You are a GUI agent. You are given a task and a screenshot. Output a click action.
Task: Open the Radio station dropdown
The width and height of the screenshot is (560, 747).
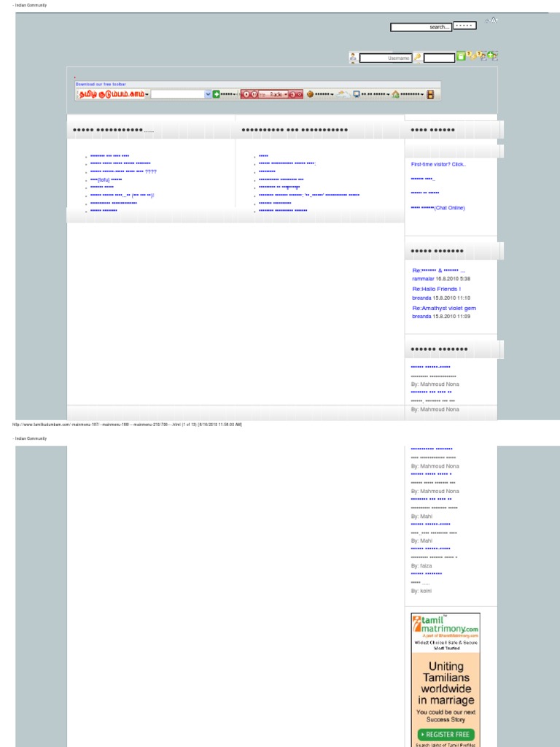click(286, 94)
